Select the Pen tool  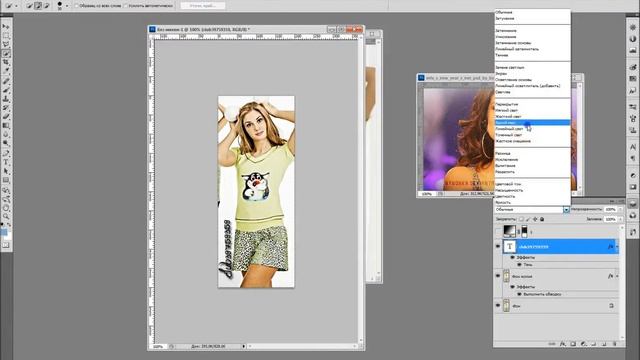click(6, 153)
